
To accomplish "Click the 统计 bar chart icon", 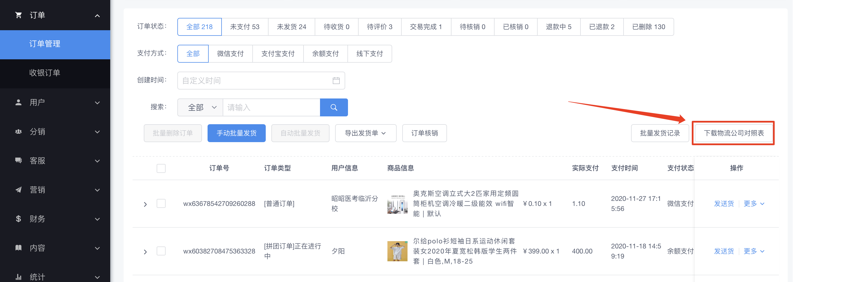I will click(x=18, y=277).
